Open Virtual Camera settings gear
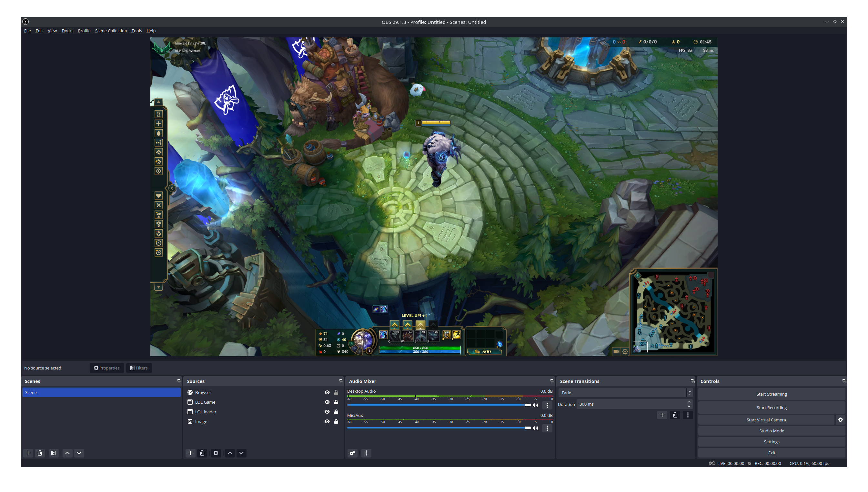 pos(840,420)
